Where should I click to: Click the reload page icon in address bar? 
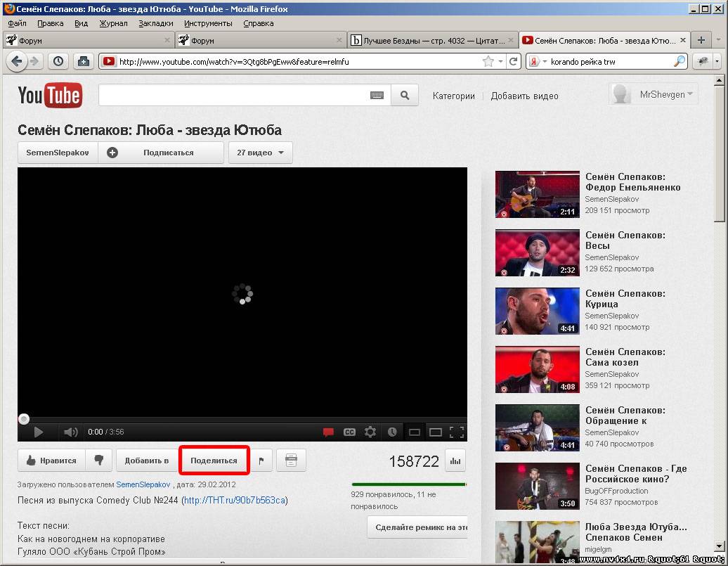[513, 61]
